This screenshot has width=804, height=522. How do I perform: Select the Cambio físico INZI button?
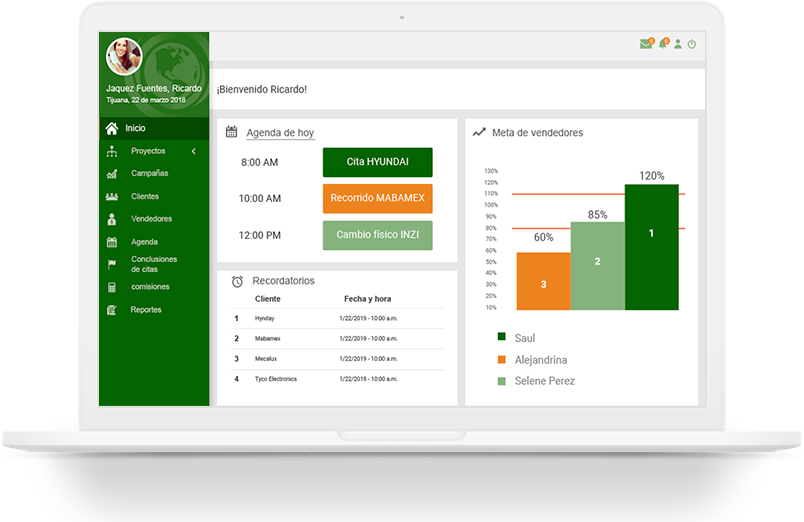point(377,235)
